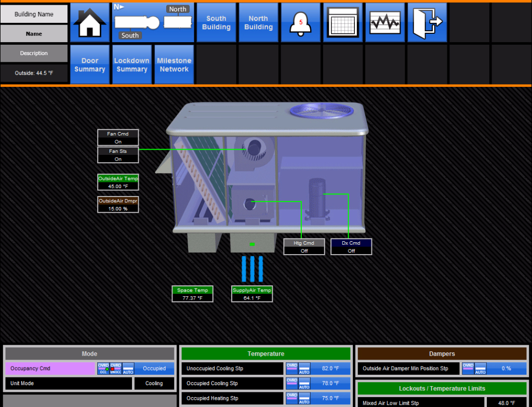Click the logout door icon
The image size is (532, 407).
pos(426,22)
